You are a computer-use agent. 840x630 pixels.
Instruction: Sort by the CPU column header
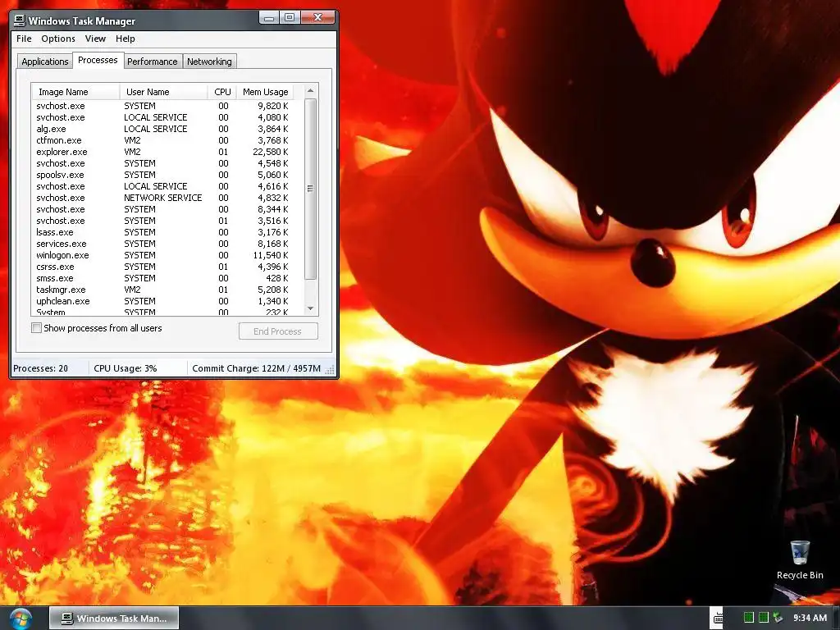(222, 92)
